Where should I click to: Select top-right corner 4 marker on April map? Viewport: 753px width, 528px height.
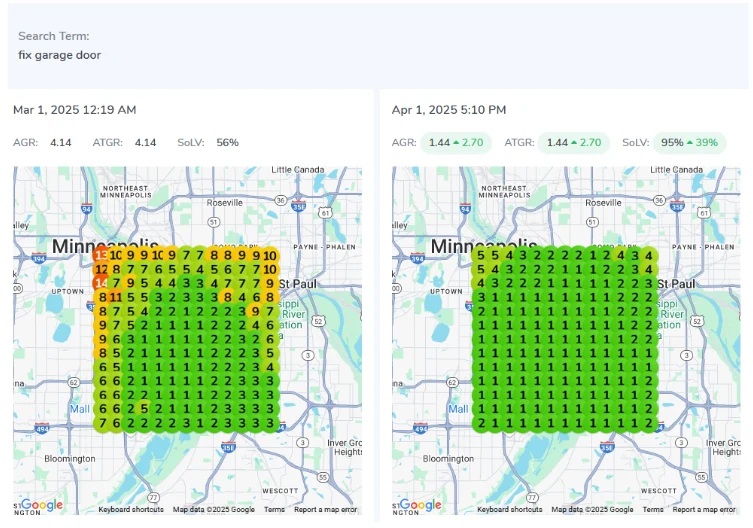point(649,256)
